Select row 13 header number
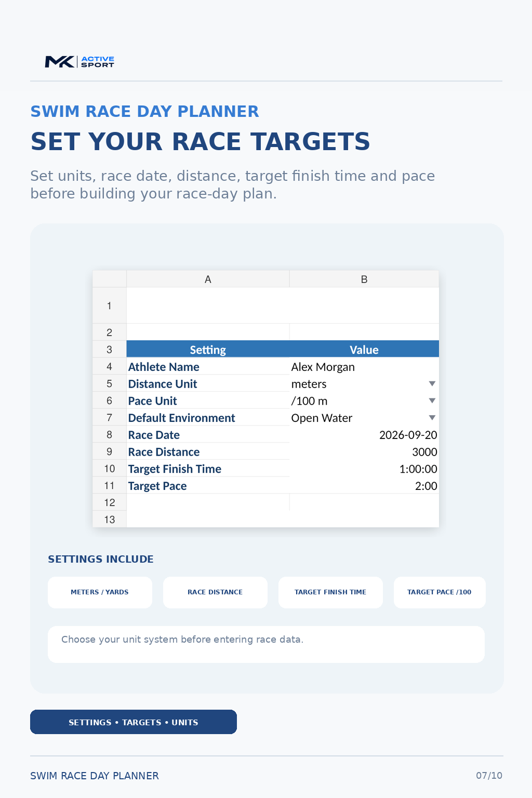Screen dimensions: 532x798 tap(110, 520)
